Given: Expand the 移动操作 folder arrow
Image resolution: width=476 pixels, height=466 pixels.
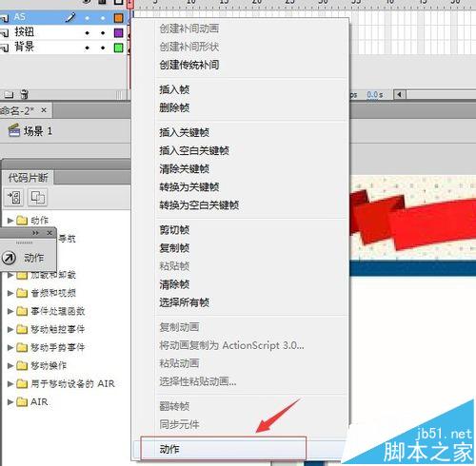Looking at the screenshot, I should 10,365.
